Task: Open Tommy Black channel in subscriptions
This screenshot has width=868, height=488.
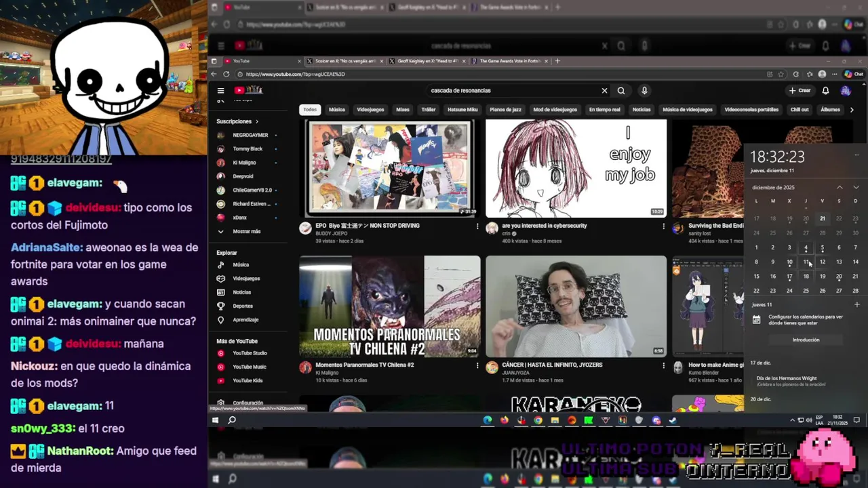Action: click(247, 148)
